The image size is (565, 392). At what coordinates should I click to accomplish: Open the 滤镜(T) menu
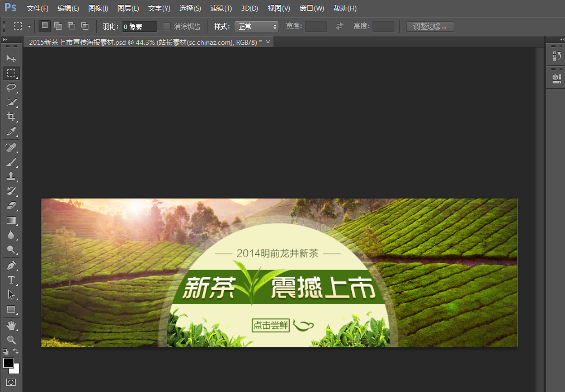click(221, 8)
